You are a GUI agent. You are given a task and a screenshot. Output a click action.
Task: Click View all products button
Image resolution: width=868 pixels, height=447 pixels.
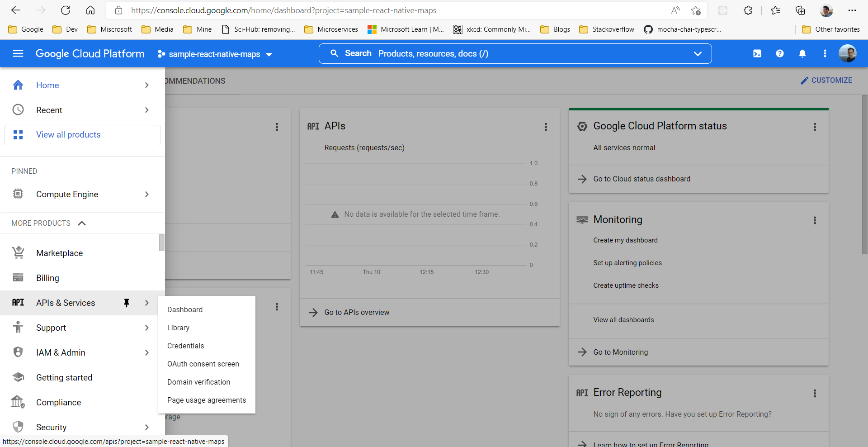pyautogui.click(x=82, y=135)
